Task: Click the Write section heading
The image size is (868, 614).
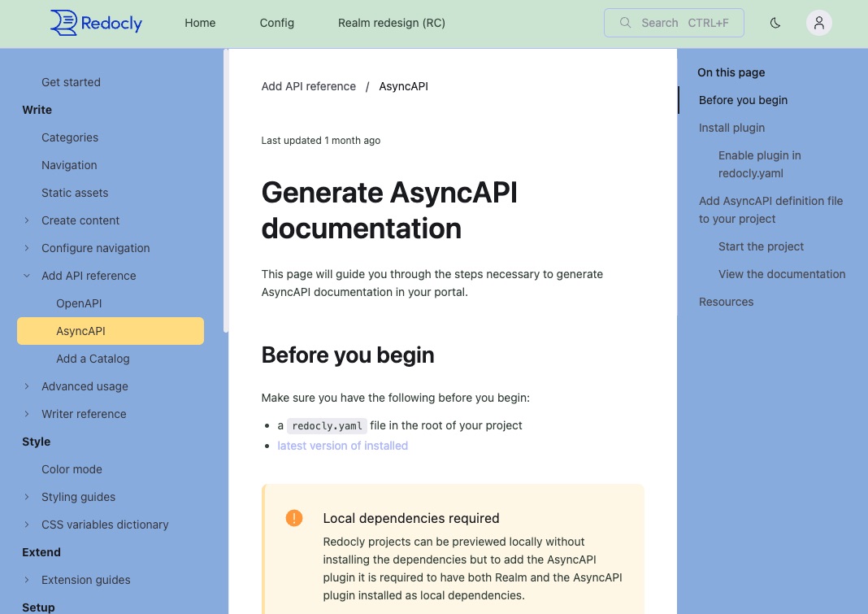Action: tap(37, 110)
